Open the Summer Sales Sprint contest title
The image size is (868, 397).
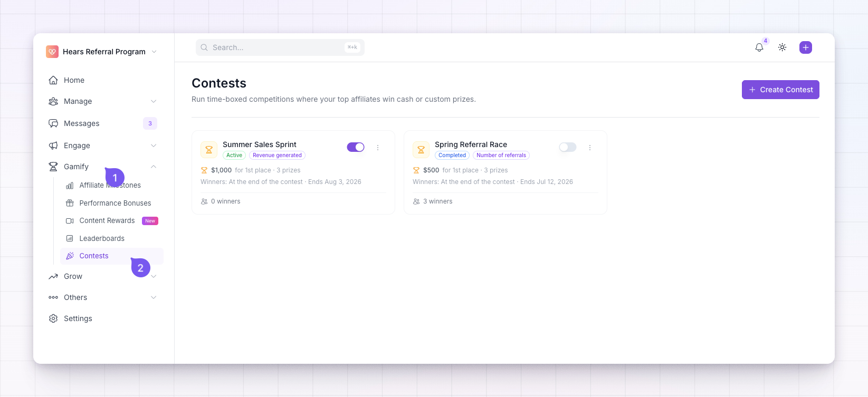point(260,144)
